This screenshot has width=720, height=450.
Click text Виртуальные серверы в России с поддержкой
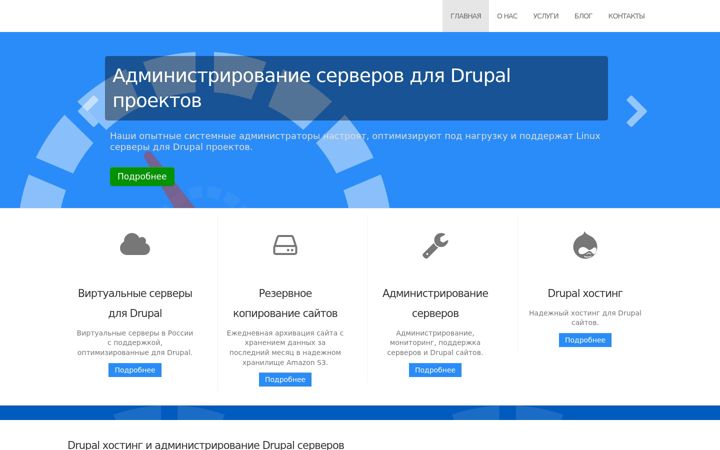135,343
